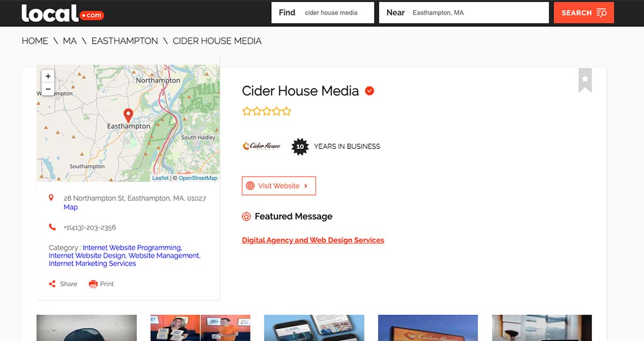Zoom in on the map
Screen dimensions: 644x341
pos(48,76)
